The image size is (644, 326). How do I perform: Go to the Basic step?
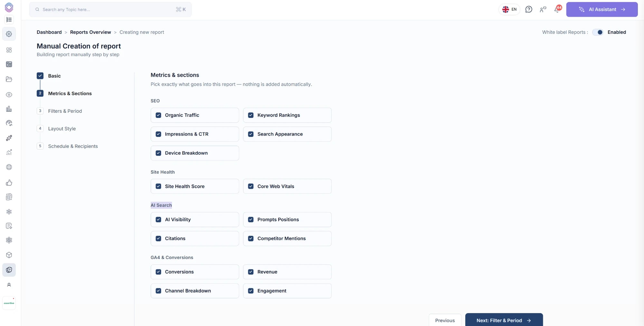[49, 76]
